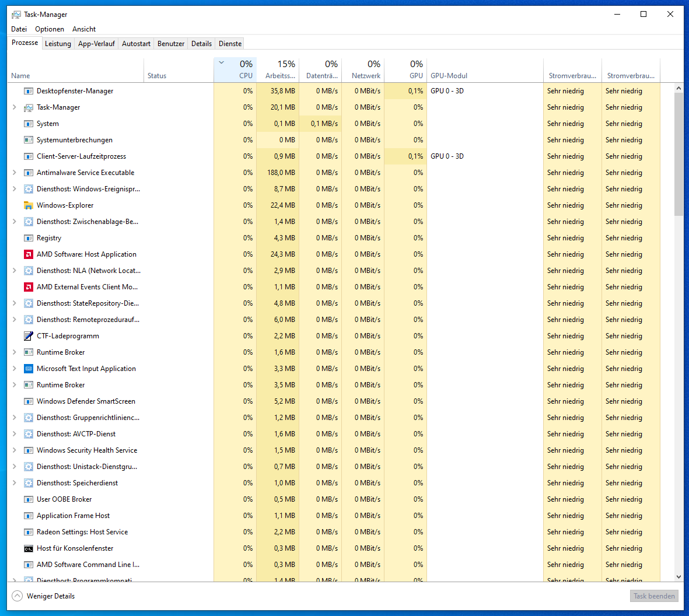Click the AMD External Events Client icon

pos(28,286)
